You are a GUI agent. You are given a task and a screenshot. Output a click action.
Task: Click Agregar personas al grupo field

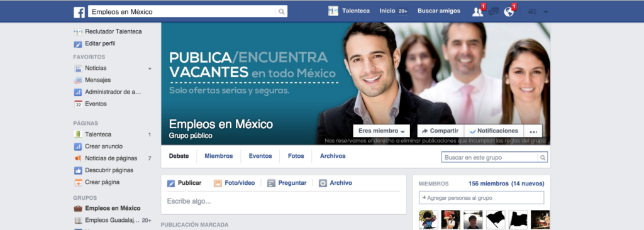(x=481, y=198)
